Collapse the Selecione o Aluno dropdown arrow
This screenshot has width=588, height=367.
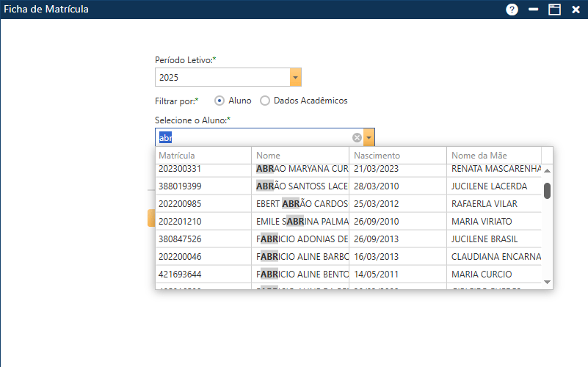[x=369, y=137]
